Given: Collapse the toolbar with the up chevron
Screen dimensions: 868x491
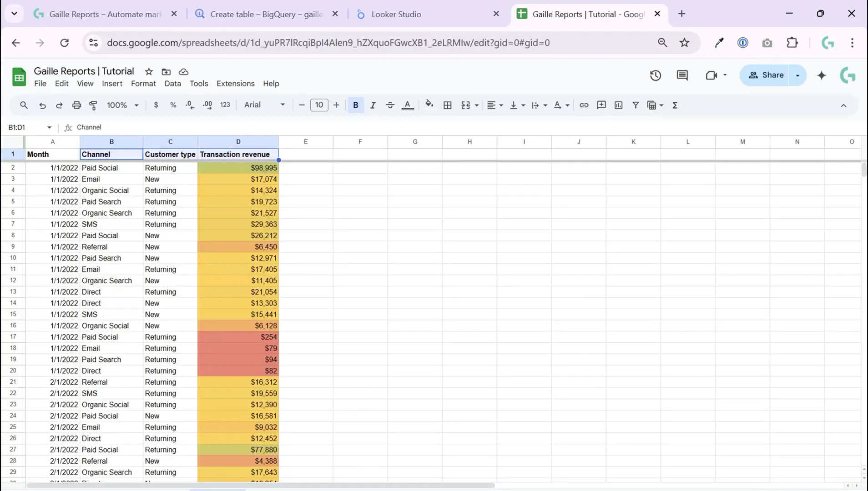Looking at the screenshot, I should pyautogui.click(x=843, y=105).
